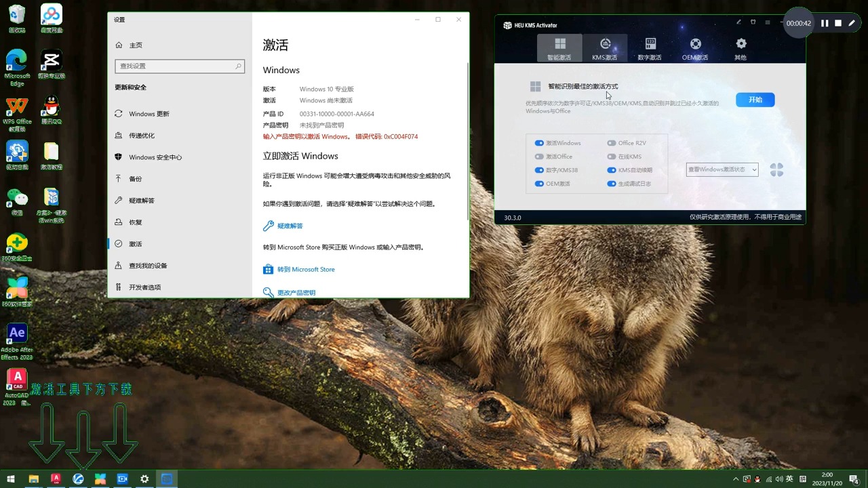Image resolution: width=868 pixels, height=488 pixels.
Task: Open the Adobe After Effects 2023 icon
Action: point(17,342)
